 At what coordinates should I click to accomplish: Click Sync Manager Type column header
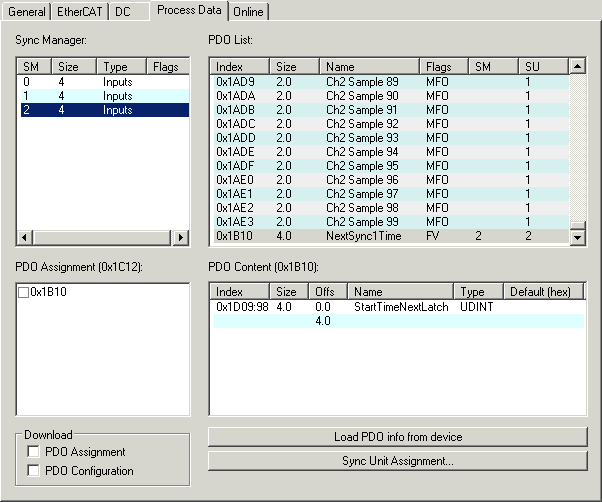(x=121, y=66)
